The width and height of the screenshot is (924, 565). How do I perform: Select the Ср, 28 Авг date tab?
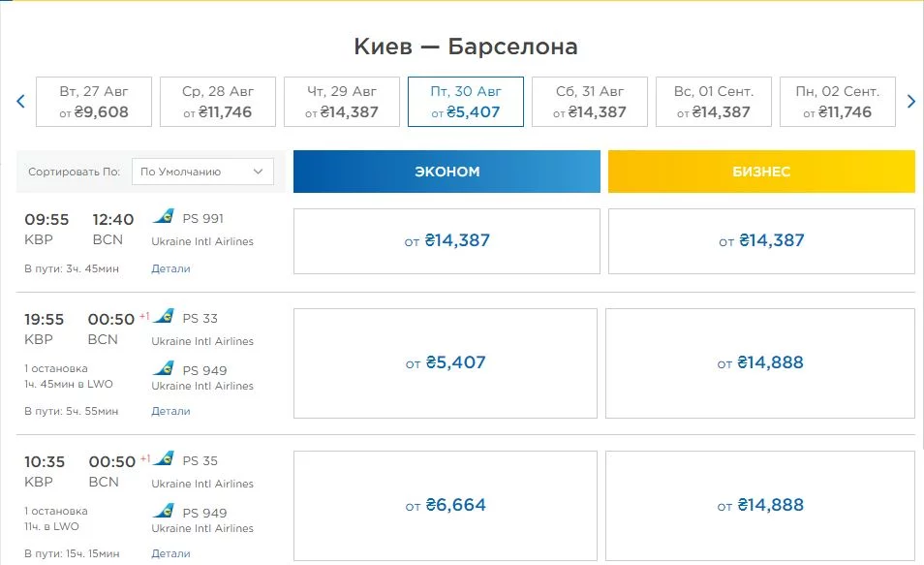(218, 102)
